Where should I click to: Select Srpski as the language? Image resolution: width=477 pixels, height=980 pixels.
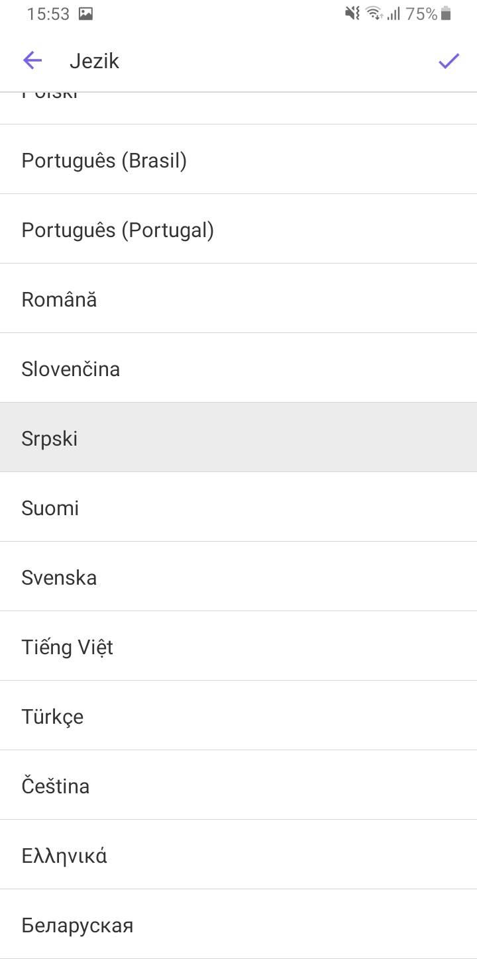click(x=238, y=438)
